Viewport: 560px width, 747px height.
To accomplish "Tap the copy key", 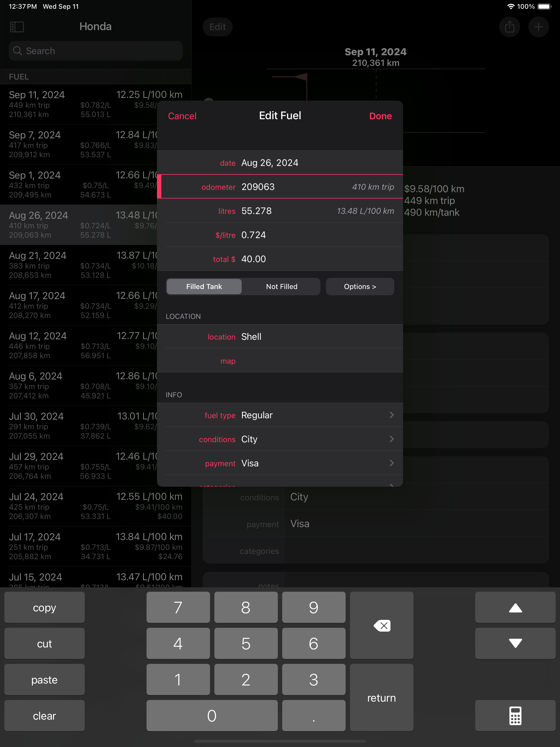I will [44, 607].
